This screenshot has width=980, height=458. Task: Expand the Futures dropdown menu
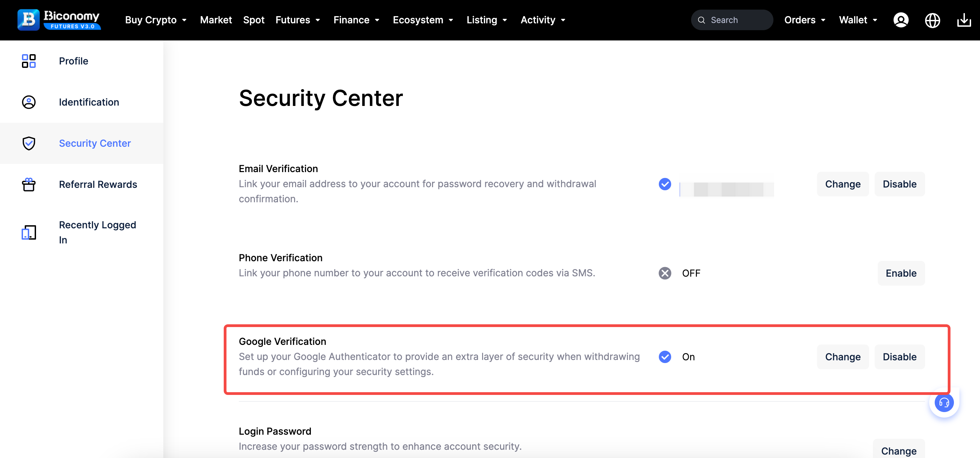tap(298, 20)
